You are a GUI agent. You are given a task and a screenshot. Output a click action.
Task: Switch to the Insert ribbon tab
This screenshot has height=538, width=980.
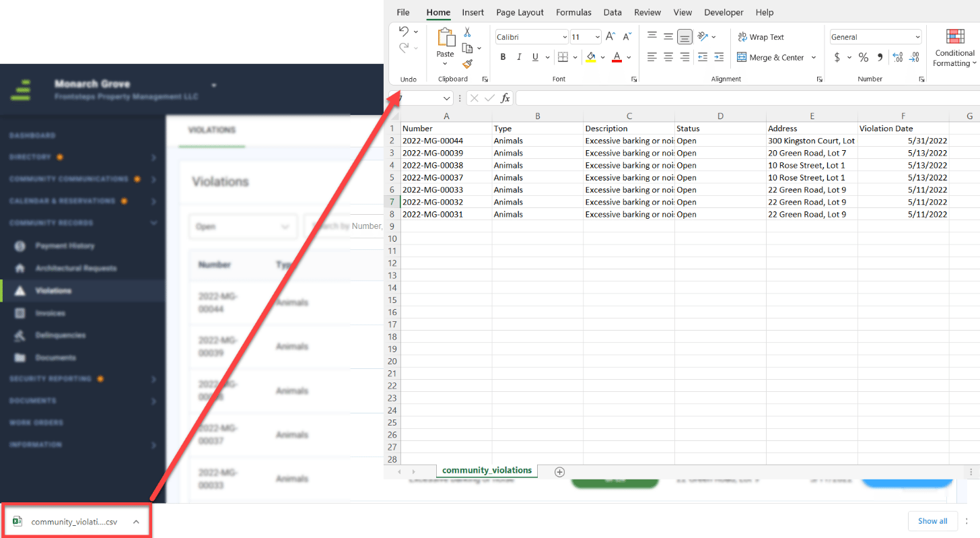[473, 12]
